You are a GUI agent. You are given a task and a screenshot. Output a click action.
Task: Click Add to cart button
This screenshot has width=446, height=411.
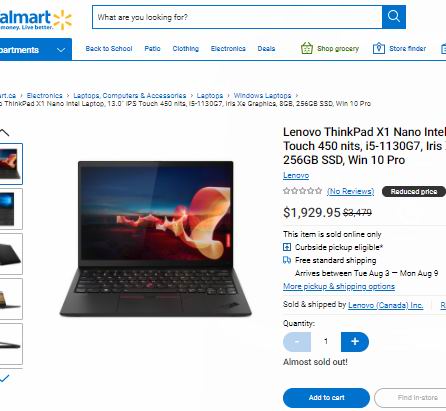(326, 398)
